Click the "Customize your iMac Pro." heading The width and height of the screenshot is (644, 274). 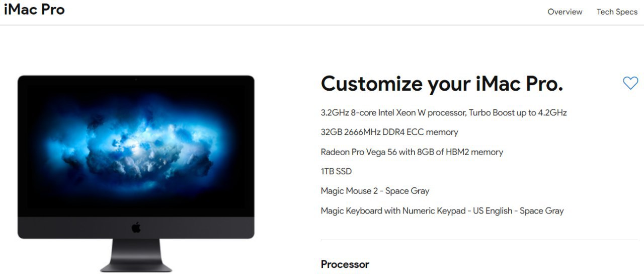pos(442,84)
